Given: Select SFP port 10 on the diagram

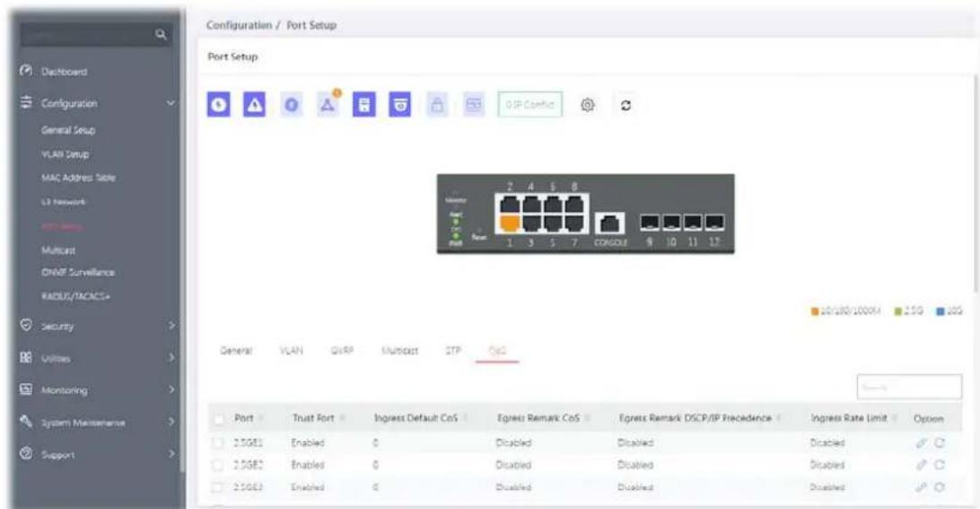Looking at the screenshot, I should coord(671,222).
